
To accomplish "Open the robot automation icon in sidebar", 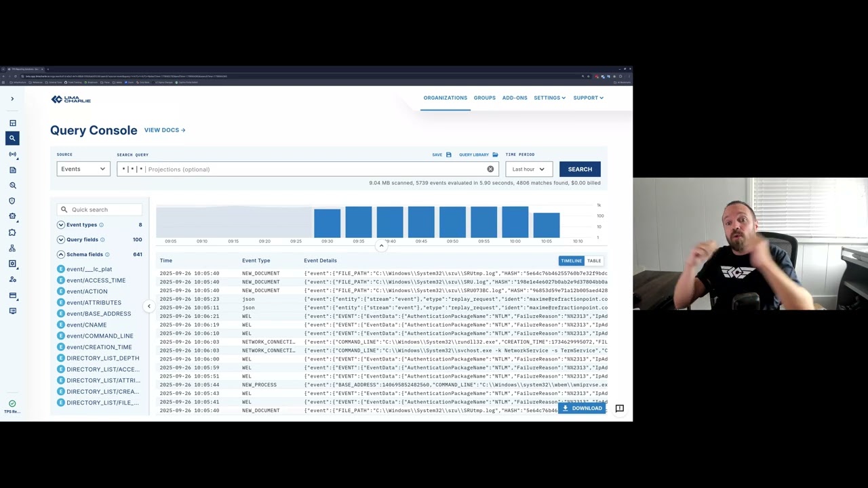I will [12, 217].
